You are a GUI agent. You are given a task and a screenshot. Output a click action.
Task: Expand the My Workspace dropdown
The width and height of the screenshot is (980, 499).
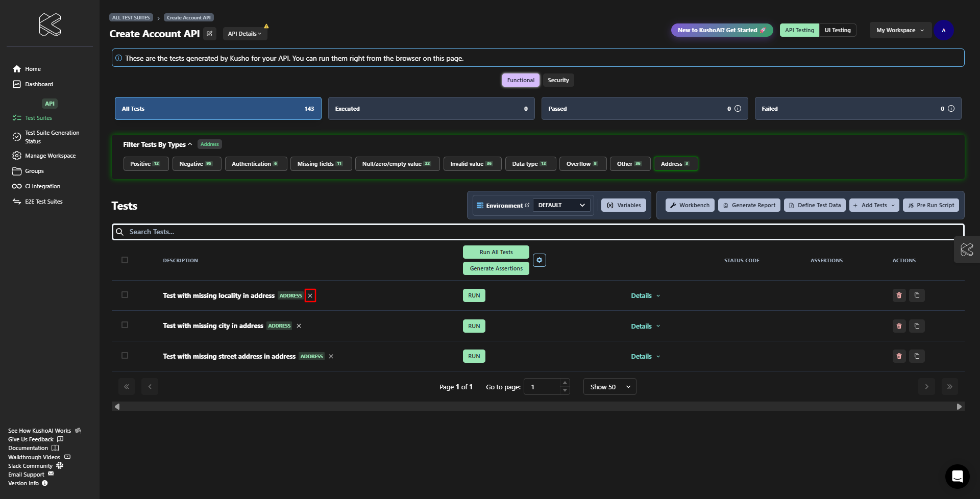tap(900, 30)
